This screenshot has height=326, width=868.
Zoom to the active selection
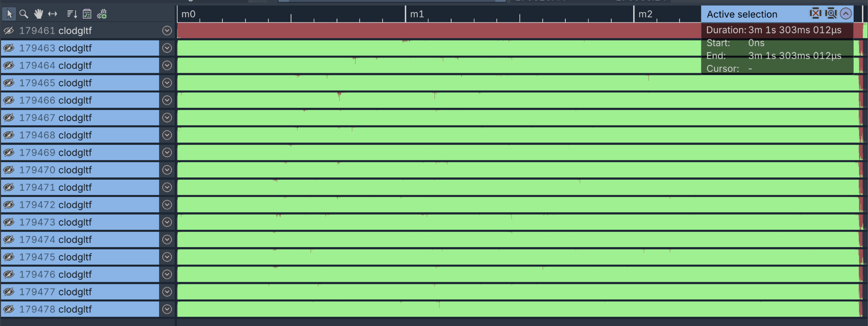(x=831, y=13)
